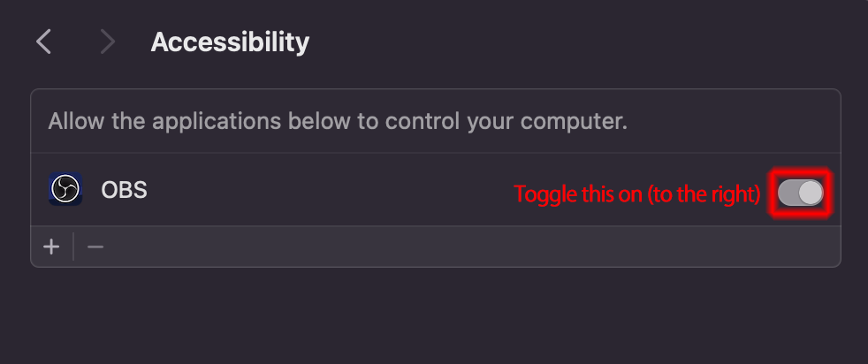Go forward using the right chevron
The width and height of the screenshot is (868, 364).
pyautogui.click(x=108, y=42)
